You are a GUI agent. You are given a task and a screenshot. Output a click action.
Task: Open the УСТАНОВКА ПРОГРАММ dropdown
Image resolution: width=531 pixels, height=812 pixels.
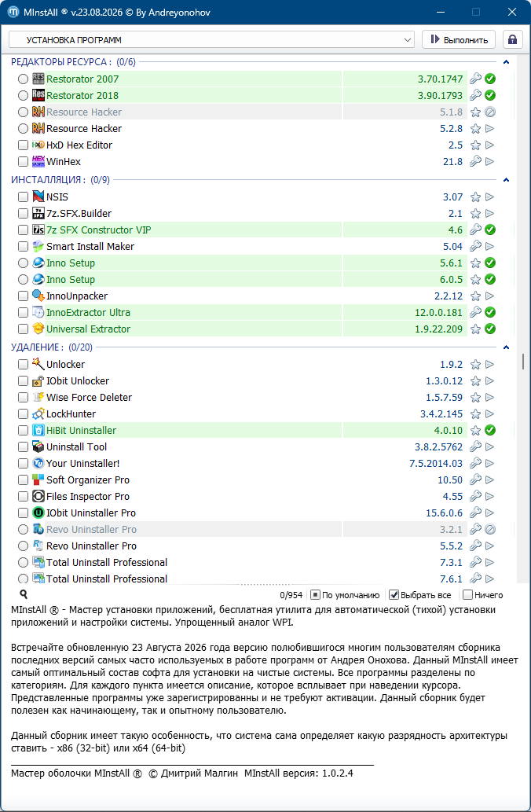tap(211, 40)
